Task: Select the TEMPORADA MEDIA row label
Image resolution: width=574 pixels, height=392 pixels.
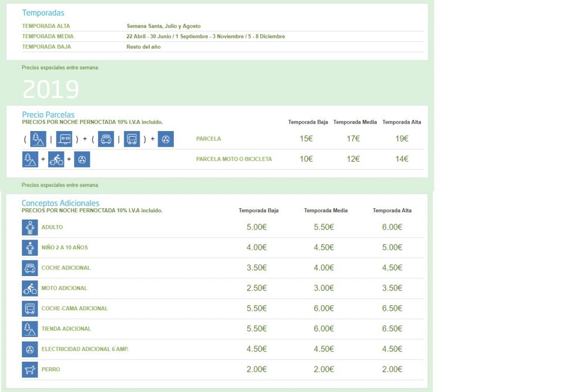Action: (48, 36)
